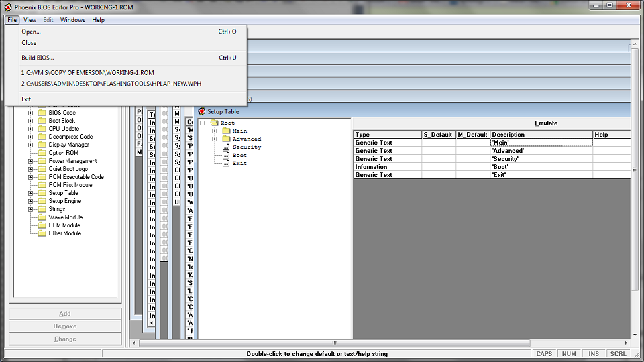Image resolution: width=644 pixels, height=362 pixels.
Task: Click the Phoenix BIOS Editor title bar icon
Action: [8, 6]
